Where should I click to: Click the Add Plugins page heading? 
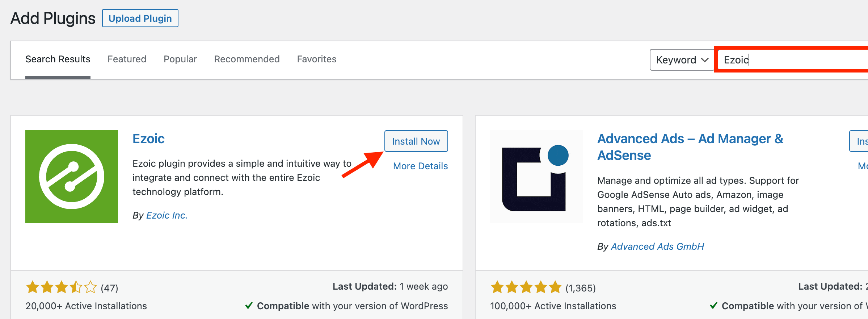(x=53, y=18)
